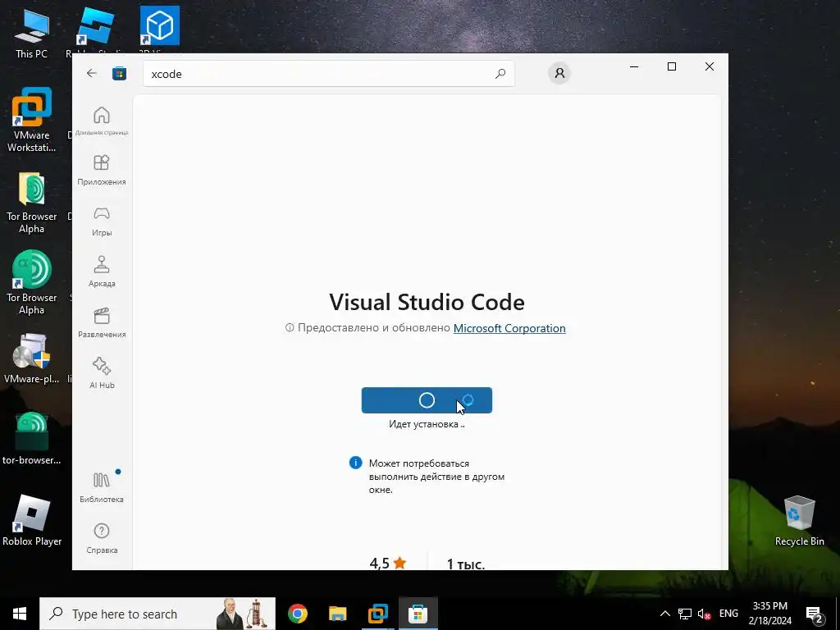Click the blue install progress button
This screenshot has width=840, height=630.
coord(427,400)
